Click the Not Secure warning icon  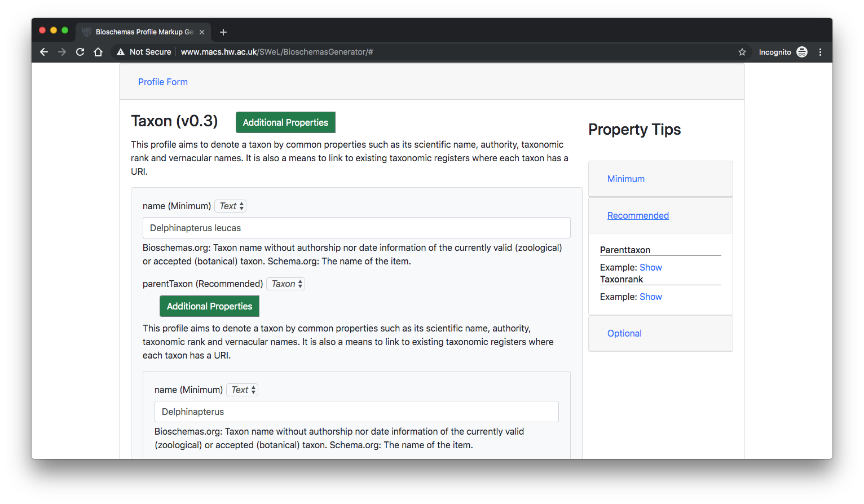[120, 52]
